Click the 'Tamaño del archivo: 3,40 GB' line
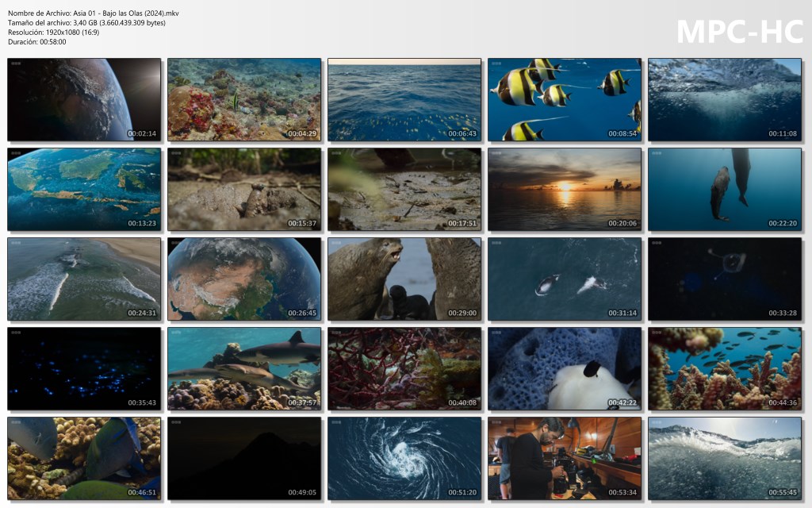 [87, 23]
